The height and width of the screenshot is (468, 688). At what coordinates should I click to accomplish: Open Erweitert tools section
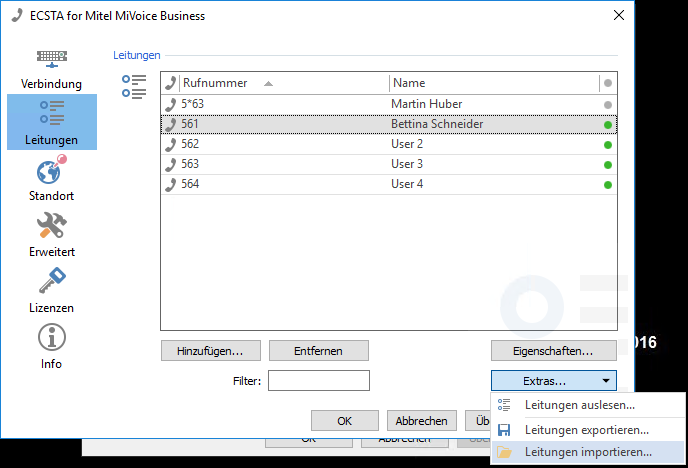tap(52, 234)
